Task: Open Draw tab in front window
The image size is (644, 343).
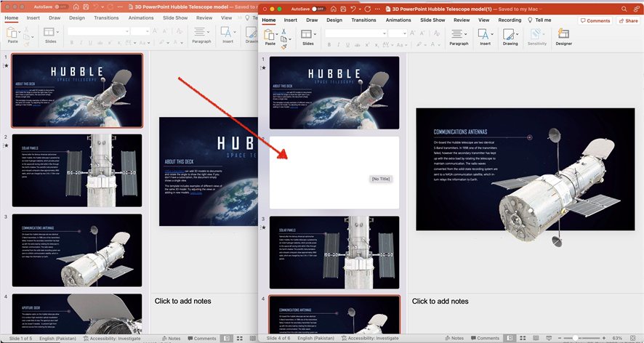Action: click(x=312, y=20)
